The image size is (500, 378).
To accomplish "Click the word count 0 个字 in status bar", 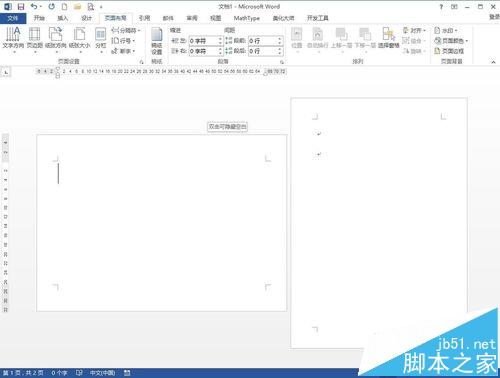I will (59, 373).
